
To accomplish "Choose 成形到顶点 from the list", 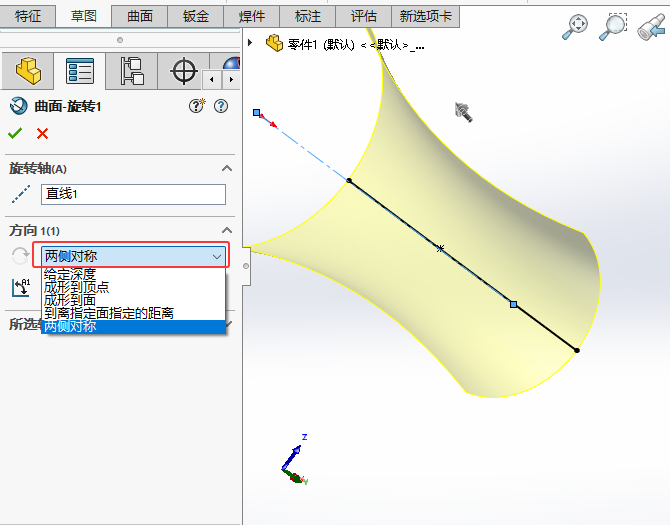I will coord(133,287).
